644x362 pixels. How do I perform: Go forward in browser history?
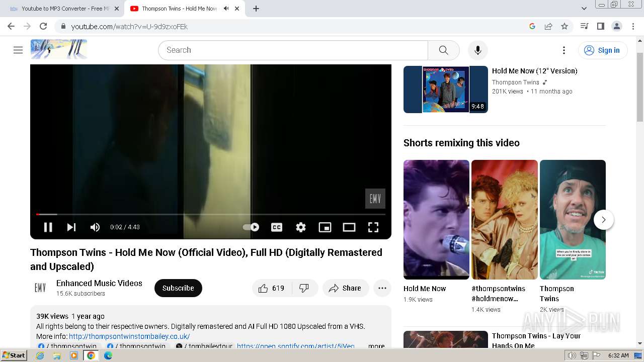[x=27, y=26]
